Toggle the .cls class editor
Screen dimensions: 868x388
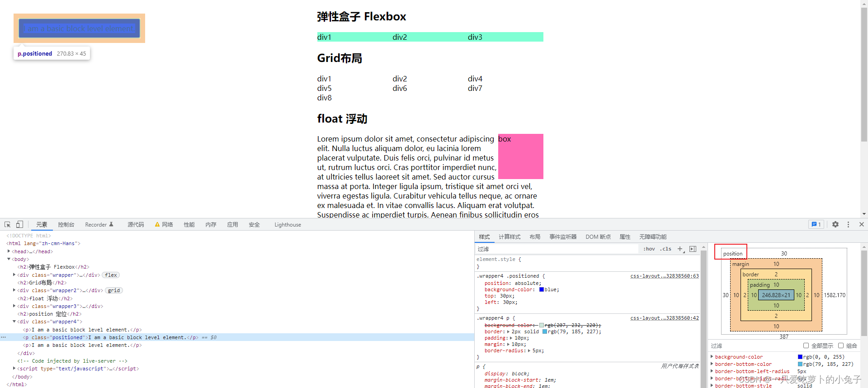coord(665,249)
